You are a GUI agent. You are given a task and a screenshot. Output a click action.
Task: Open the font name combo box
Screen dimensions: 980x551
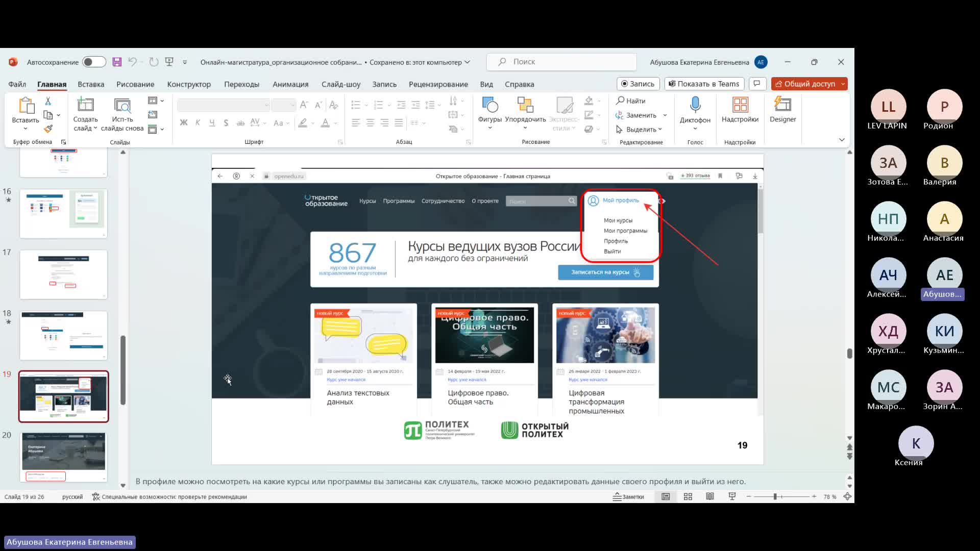coord(223,105)
